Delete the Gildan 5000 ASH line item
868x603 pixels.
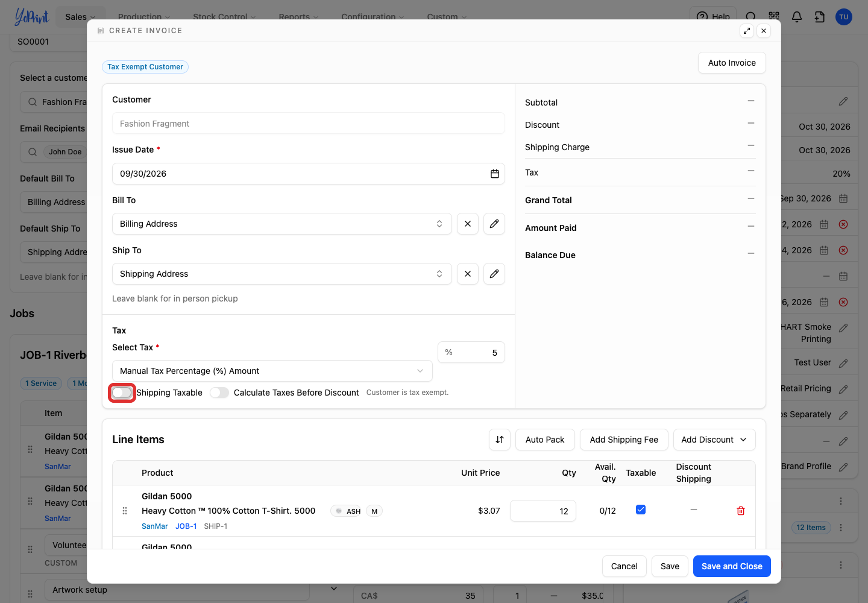(x=741, y=511)
